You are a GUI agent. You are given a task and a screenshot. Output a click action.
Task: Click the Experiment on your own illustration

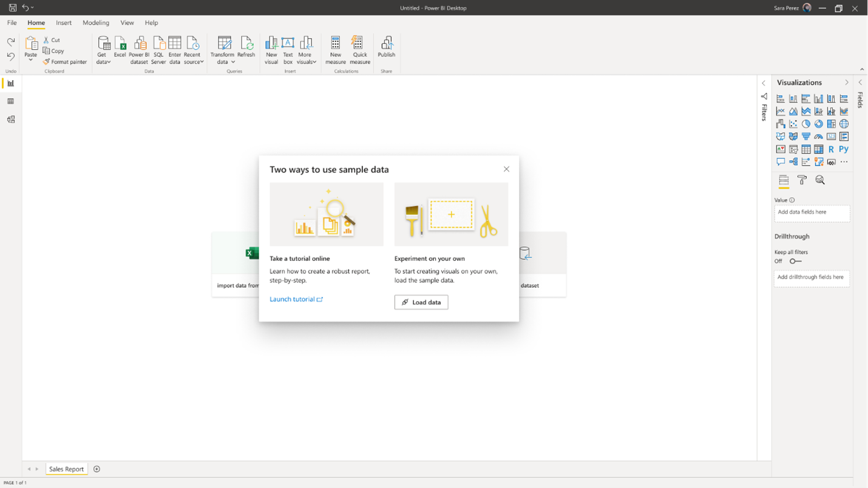pos(451,214)
